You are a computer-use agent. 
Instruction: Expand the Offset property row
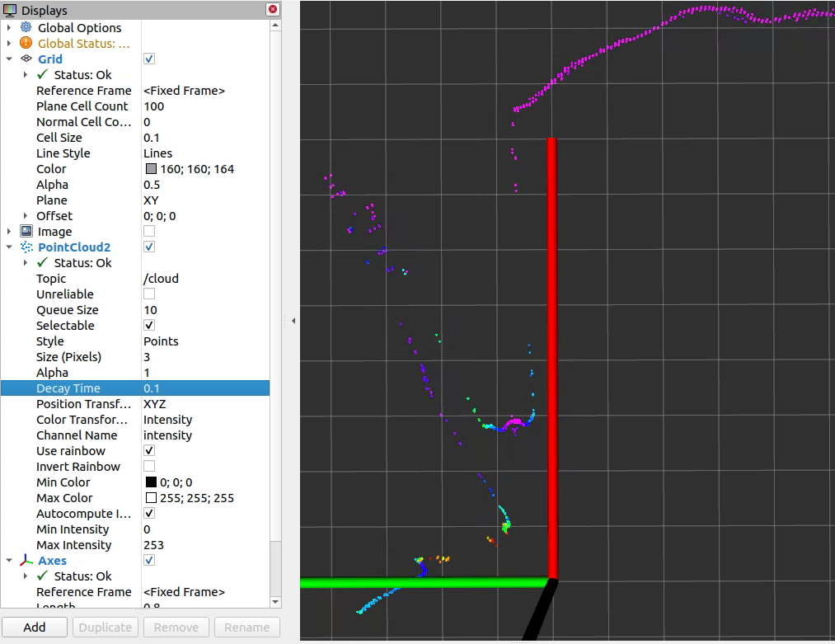[x=26, y=216]
